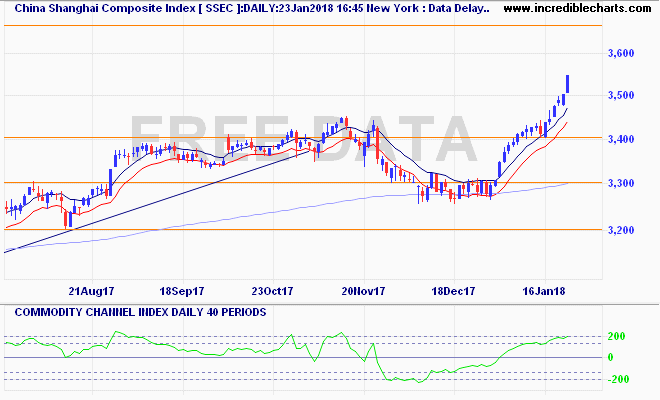Click the 21Aug17 date label
660x400 pixels.
point(91,291)
